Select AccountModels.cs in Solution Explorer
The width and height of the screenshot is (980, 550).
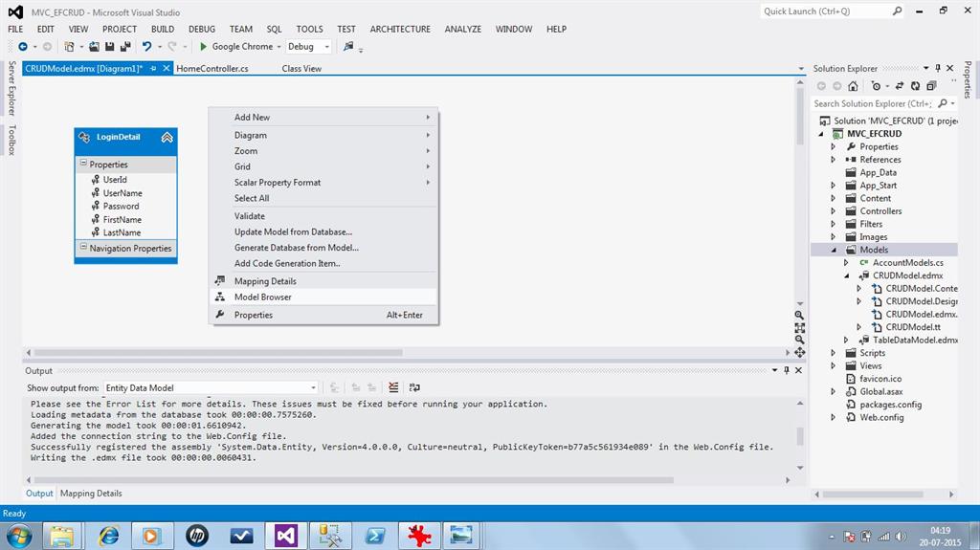[907, 263]
